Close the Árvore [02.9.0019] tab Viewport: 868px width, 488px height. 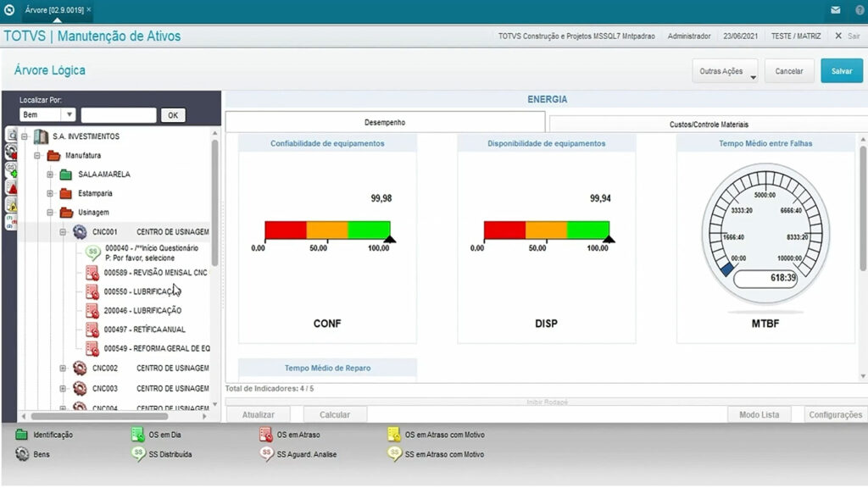(x=88, y=9)
